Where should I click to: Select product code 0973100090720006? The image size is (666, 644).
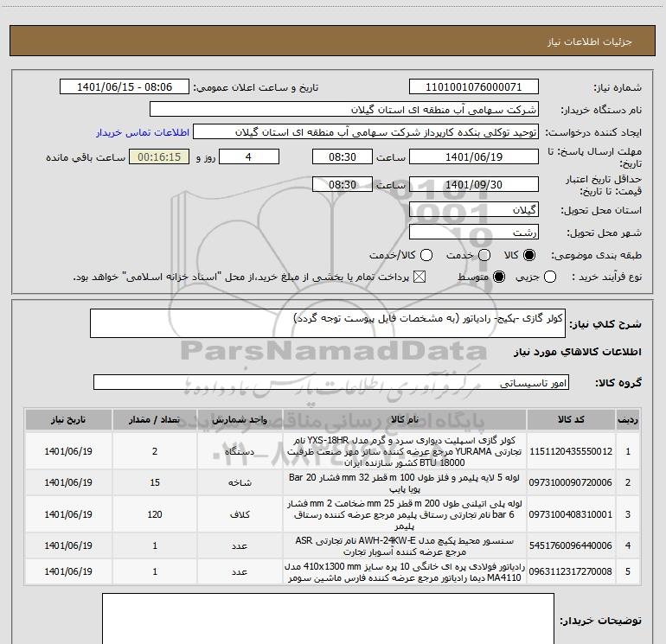pos(571,482)
